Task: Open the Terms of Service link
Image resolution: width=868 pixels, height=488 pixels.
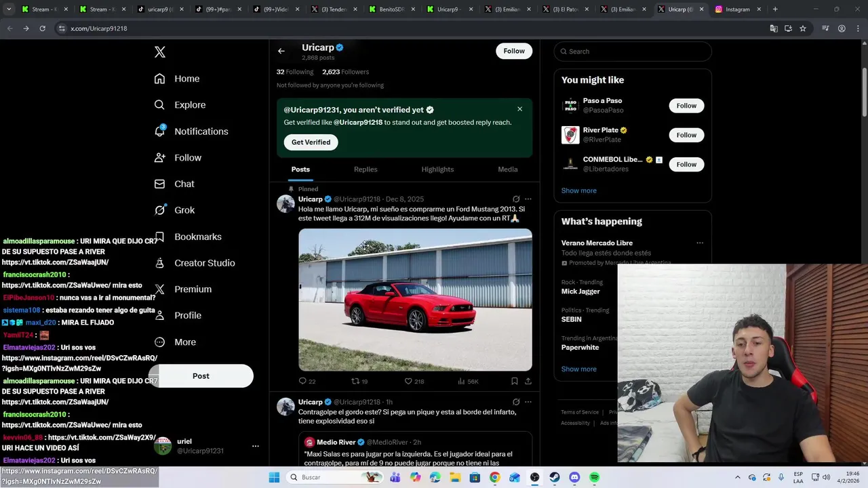Action: click(580, 412)
